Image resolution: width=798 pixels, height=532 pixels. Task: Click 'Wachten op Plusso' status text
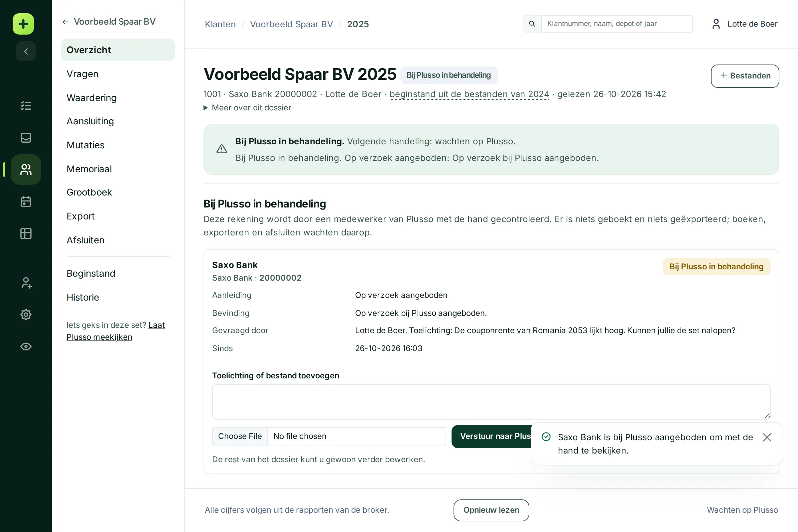742,510
